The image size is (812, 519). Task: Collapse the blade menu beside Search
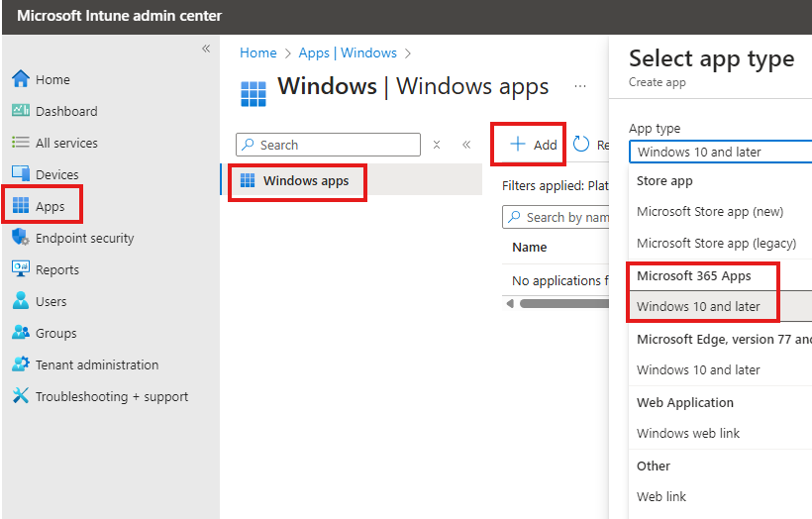(466, 145)
